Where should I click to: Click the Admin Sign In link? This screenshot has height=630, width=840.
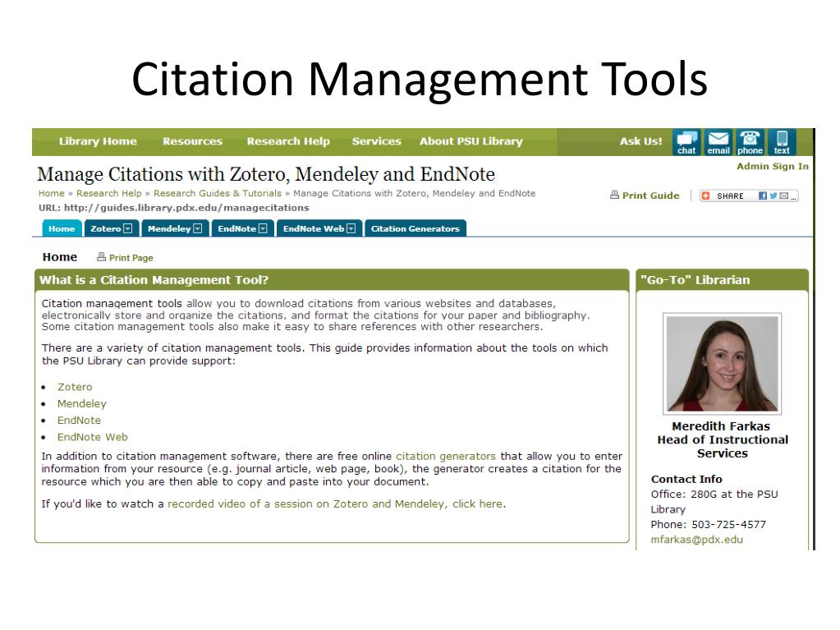pos(773,167)
